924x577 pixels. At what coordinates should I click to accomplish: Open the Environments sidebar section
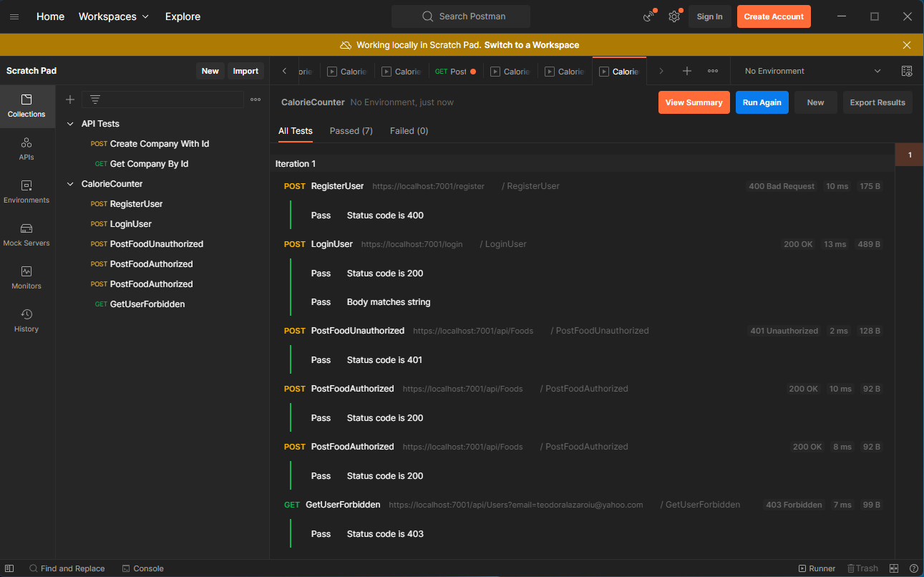point(26,192)
